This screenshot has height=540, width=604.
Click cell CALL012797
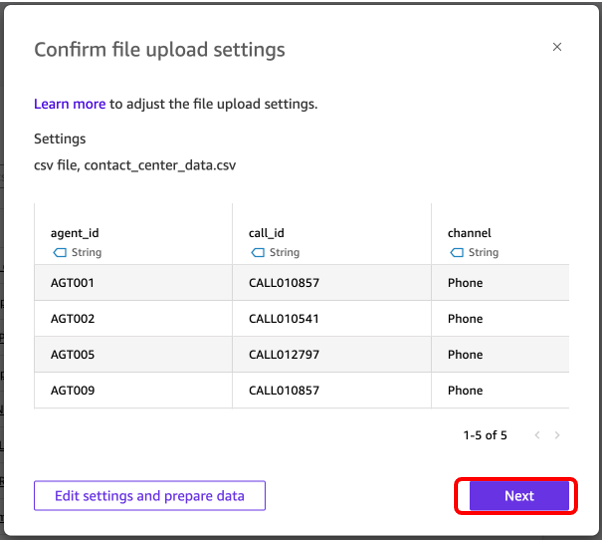click(332, 354)
